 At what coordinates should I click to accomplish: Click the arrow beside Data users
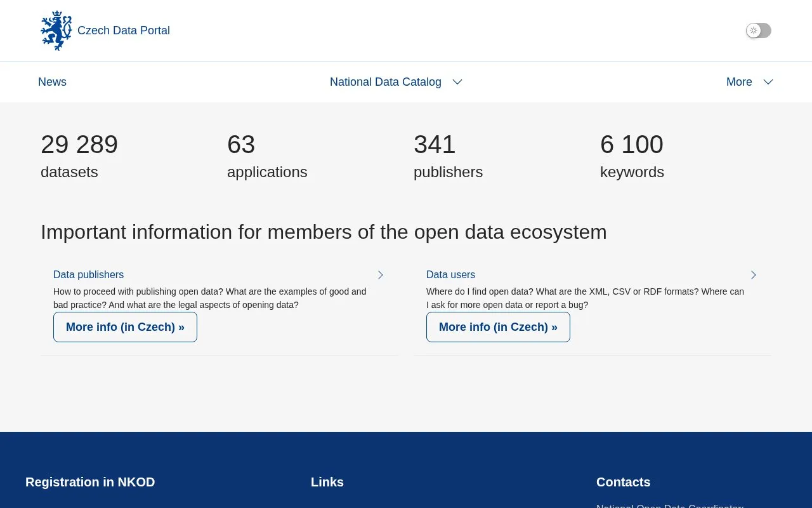click(x=754, y=275)
